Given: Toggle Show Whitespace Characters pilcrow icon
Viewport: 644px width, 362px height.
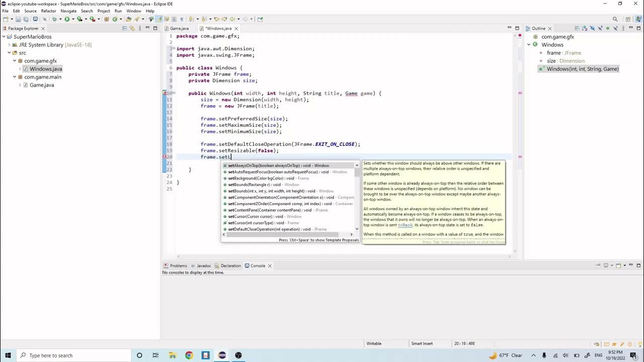Looking at the screenshot, I should pyautogui.click(x=182, y=19).
